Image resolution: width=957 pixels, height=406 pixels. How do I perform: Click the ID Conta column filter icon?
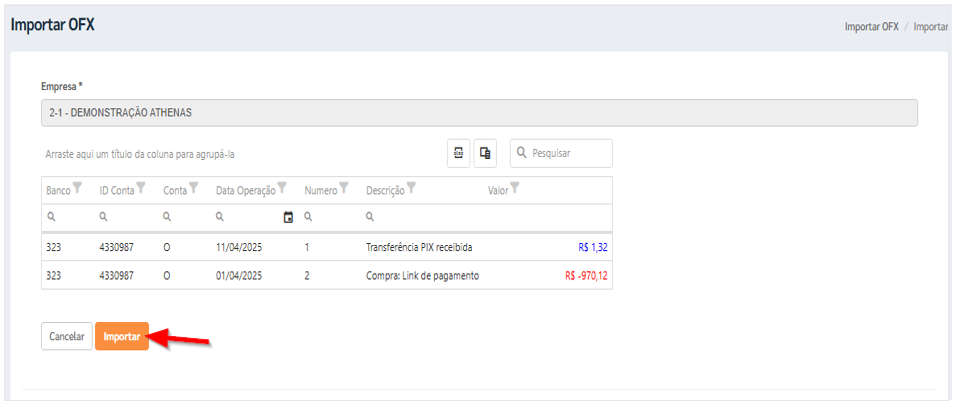(x=141, y=188)
